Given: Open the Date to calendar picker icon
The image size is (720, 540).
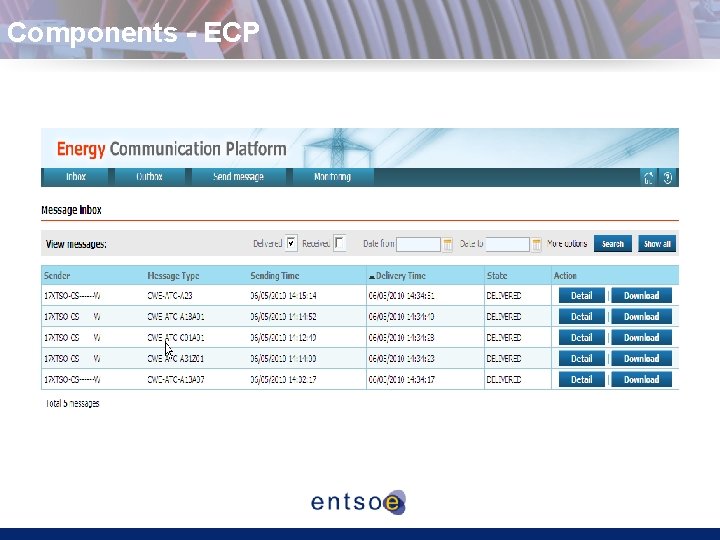Looking at the screenshot, I should [536, 244].
